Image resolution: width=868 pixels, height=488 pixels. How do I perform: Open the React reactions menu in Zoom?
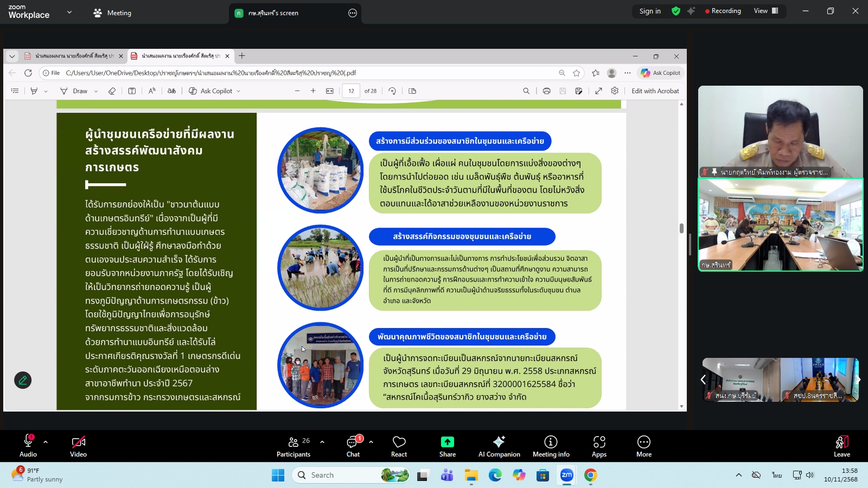399,446
